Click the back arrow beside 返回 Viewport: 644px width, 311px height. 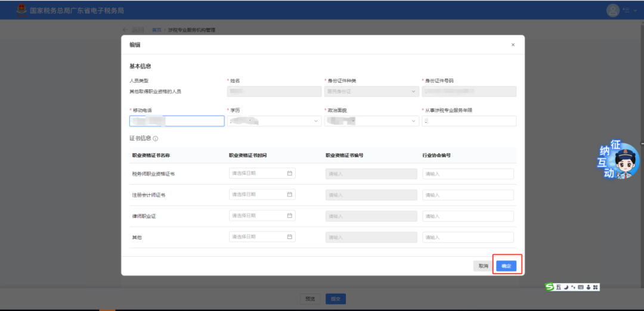pyautogui.click(x=125, y=30)
